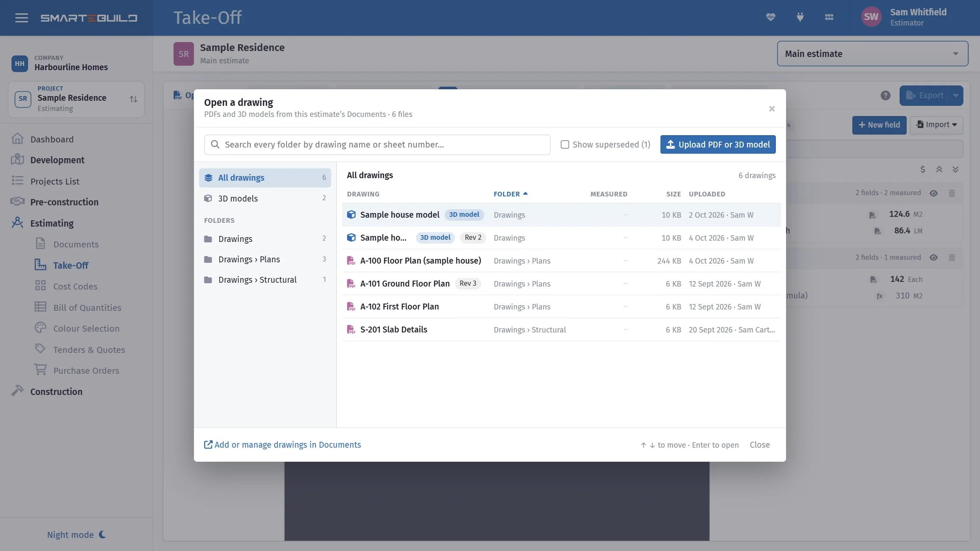Click the plug integrations icon
The image size is (980, 551).
tap(800, 17)
